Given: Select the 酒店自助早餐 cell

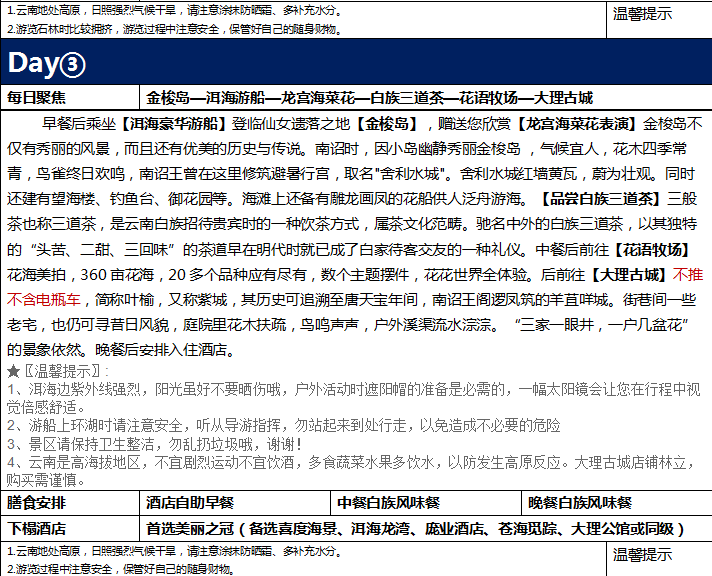Looking at the screenshot, I should pyautogui.click(x=191, y=502).
